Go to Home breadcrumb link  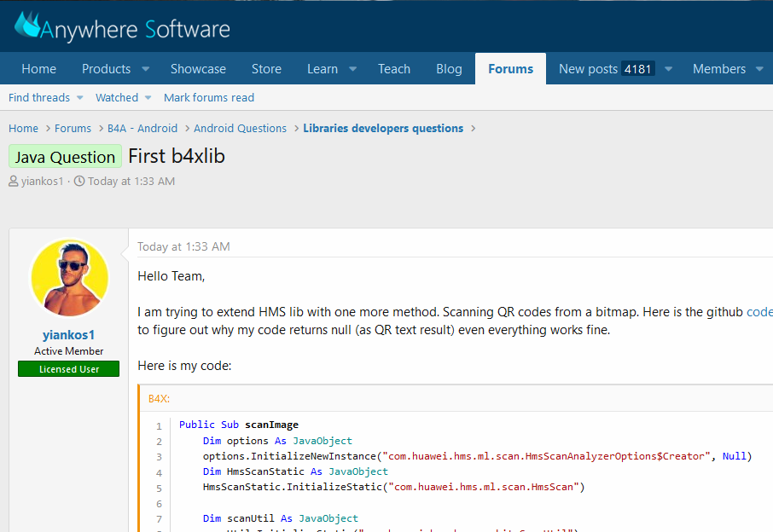(x=24, y=129)
